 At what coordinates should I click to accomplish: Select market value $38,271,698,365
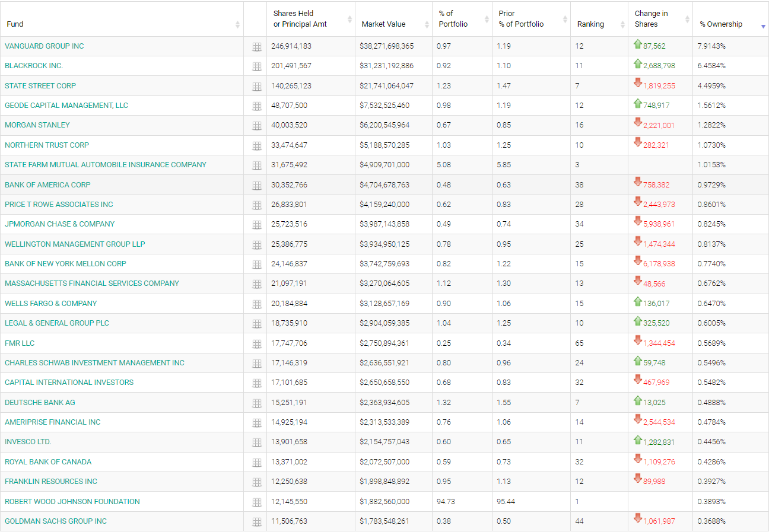(x=387, y=46)
